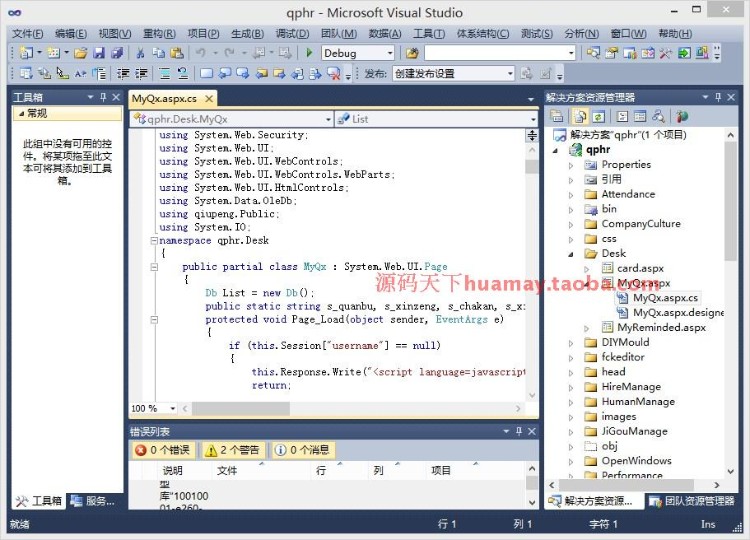
Task: Click Properties icon in Solution Explorer toolbar
Action: coord(556,116)
